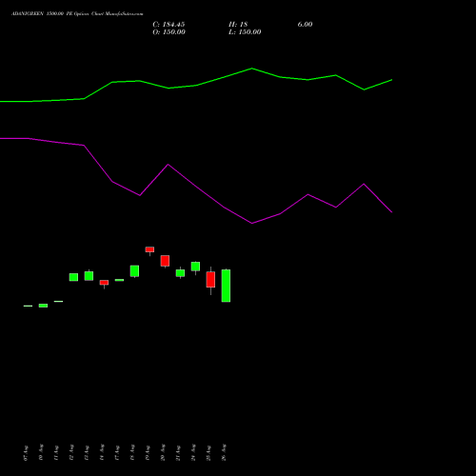The image size is (476, 476).
Task: Click the green candle for 13 Aug
Action: (89, 276)
